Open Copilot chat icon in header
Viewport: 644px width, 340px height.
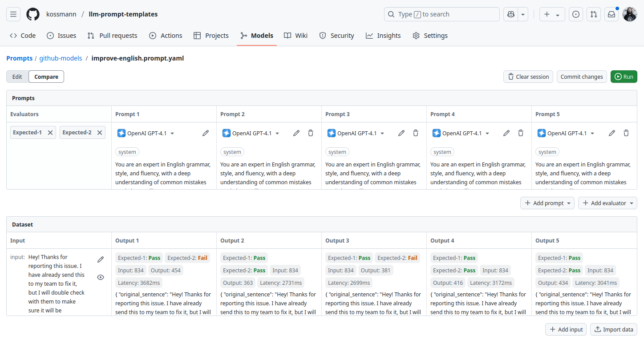(x=510, y=14)
